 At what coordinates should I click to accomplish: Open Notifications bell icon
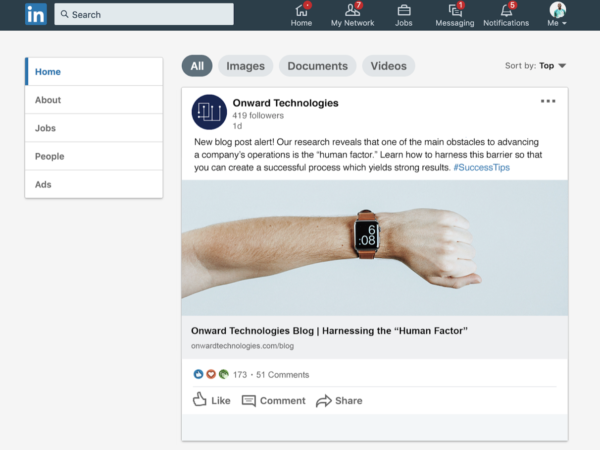pyautogui.click(x=506, y=11)
